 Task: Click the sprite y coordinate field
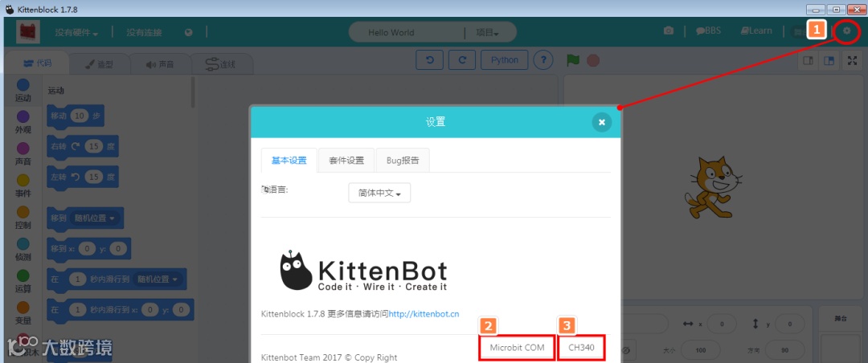pos(791,324)
